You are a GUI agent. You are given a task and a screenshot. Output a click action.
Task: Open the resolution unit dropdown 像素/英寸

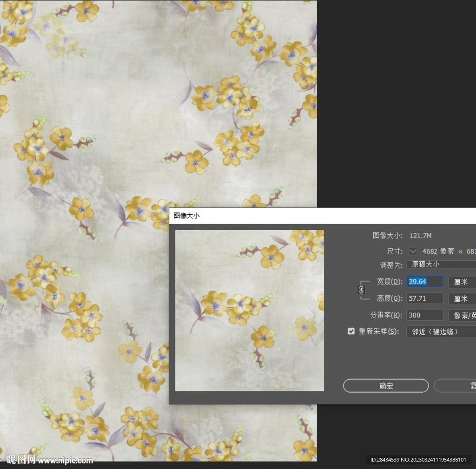pos(462,315)
